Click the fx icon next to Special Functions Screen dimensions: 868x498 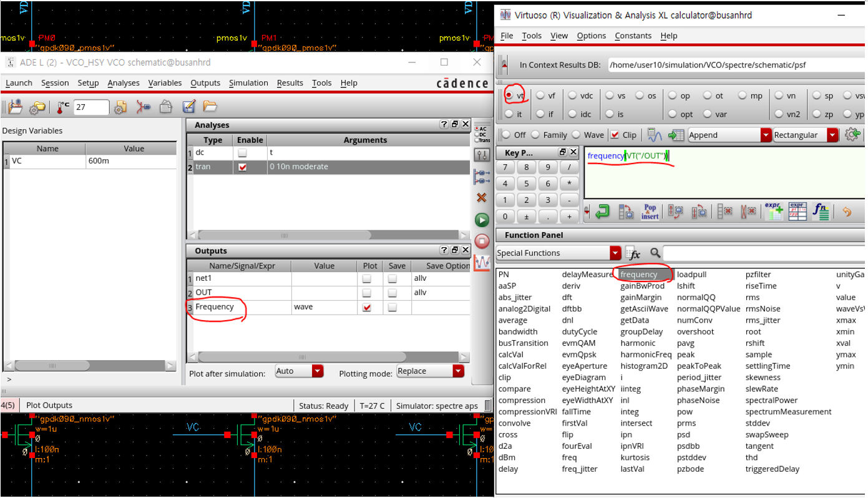pyautogui.click(x=633, y=253)
